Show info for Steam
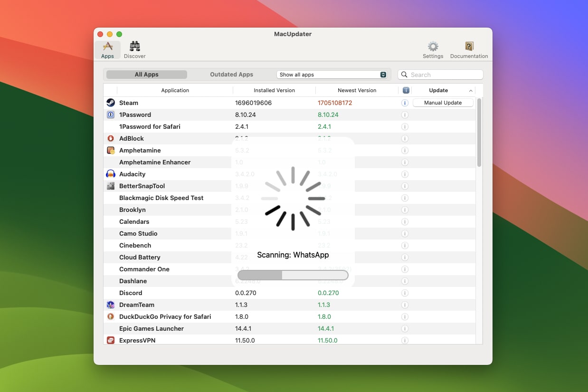 (405, 103)
